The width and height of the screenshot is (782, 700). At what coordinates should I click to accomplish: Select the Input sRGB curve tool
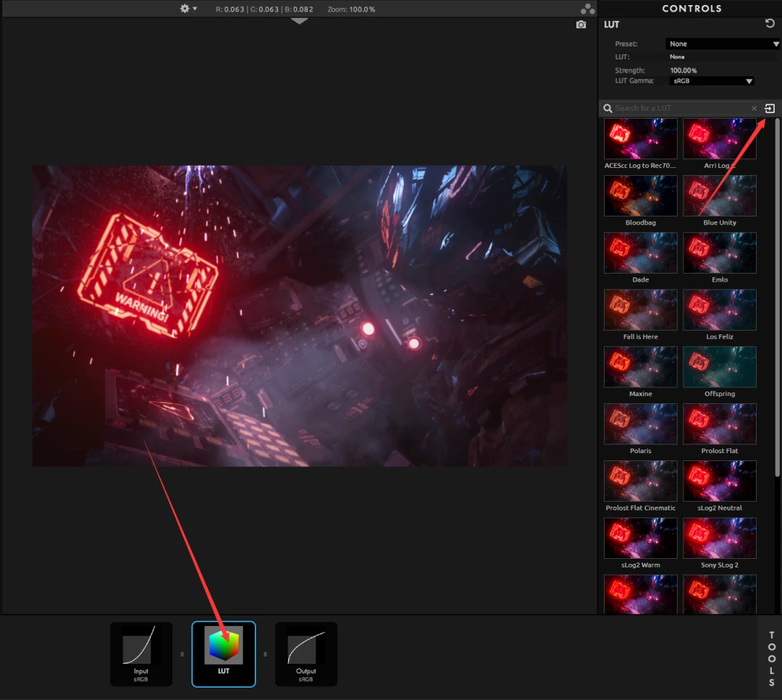[x=140, y=651]
